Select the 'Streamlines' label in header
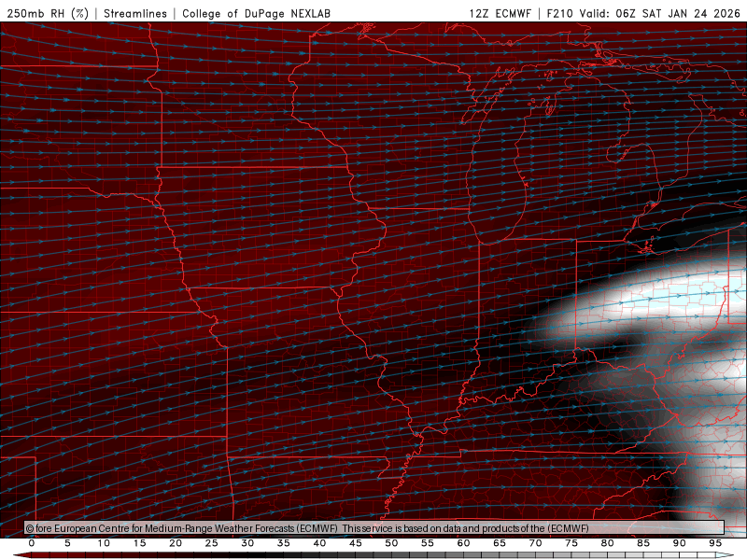Image resolution: width=747 pixels, height=560 pixels. [x=135, y=13]
